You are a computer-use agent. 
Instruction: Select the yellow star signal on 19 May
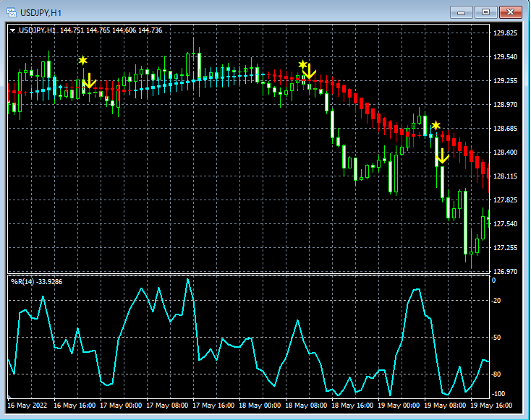[436, 126]
